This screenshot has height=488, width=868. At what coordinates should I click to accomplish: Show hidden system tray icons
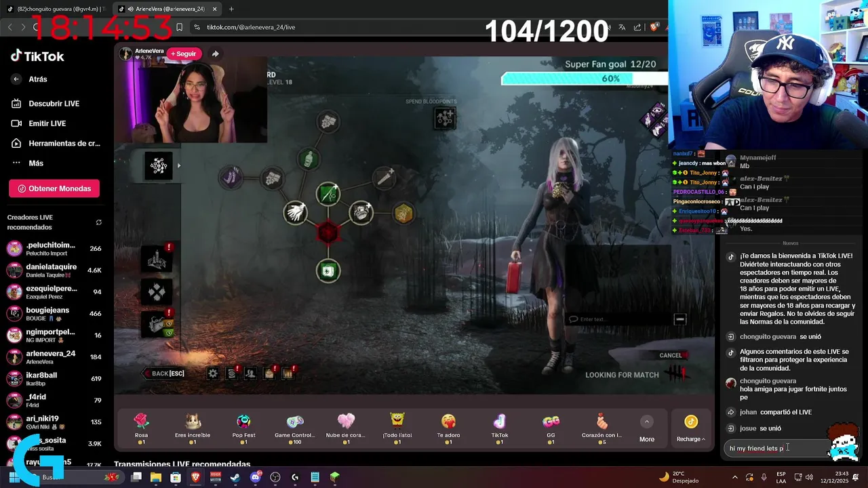(734, 477)
